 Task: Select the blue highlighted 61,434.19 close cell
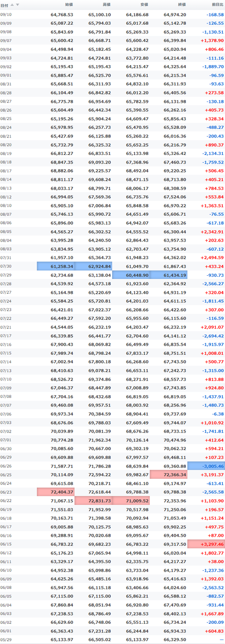pyautogui.click(x=168, y=274)
